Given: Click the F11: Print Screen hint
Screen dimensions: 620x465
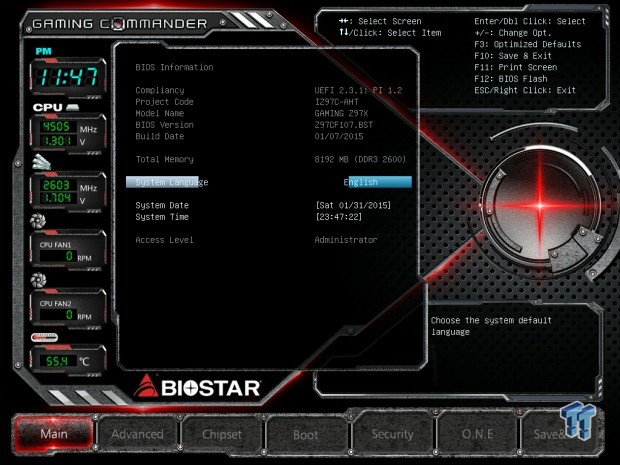Looking at the screenshot, I should (516, 67).
